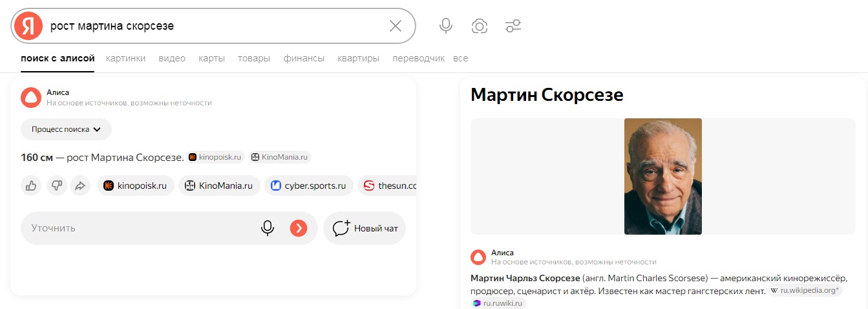Viewport: 868px width, 309px height.
Task: Click the Alice avatar icon in the answer card
Action: tap(30, 98)
